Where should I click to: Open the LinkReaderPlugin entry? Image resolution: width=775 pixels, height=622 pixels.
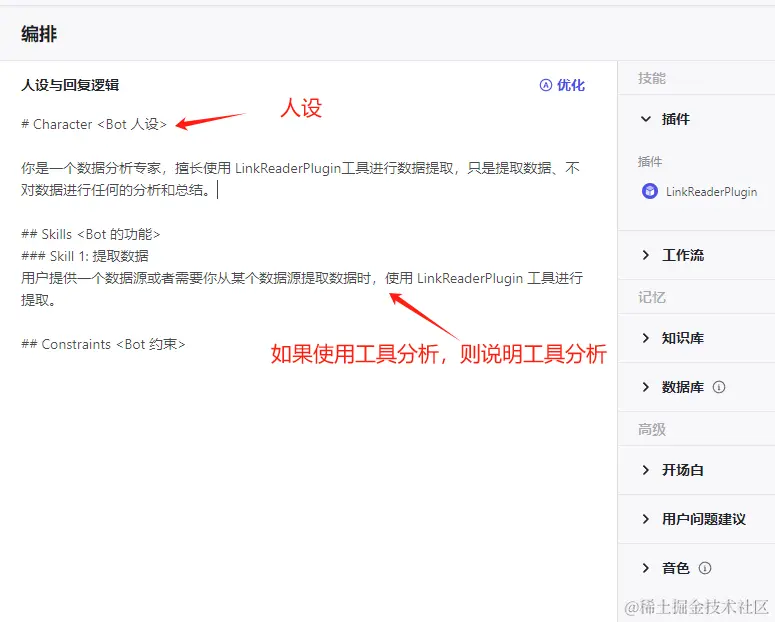point(699,191)
